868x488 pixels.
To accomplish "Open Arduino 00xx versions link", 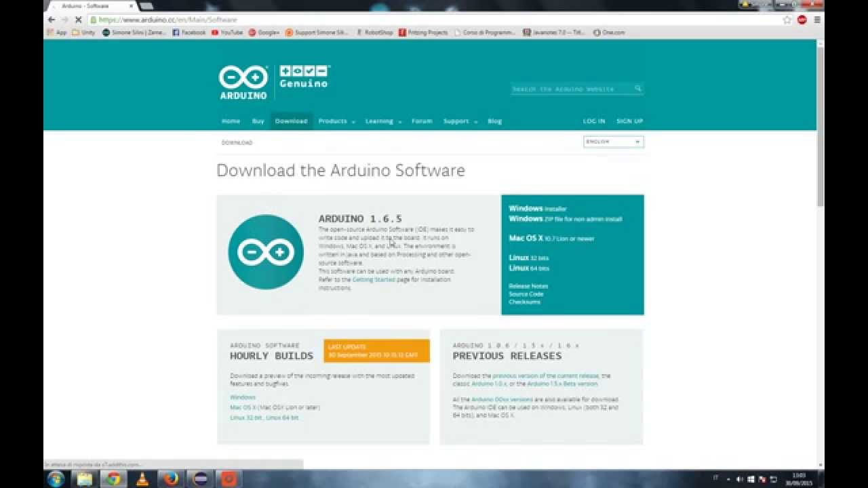I will pos(502,400).
